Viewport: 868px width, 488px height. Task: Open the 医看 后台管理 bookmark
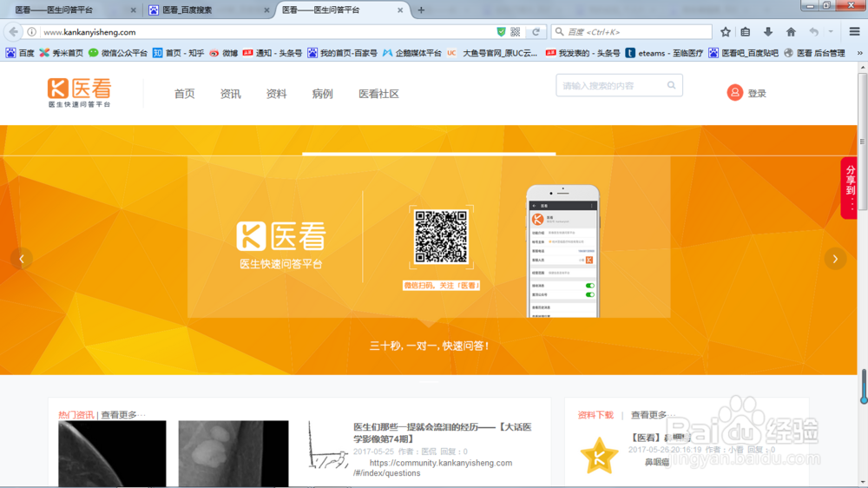[x=814, y=53]
